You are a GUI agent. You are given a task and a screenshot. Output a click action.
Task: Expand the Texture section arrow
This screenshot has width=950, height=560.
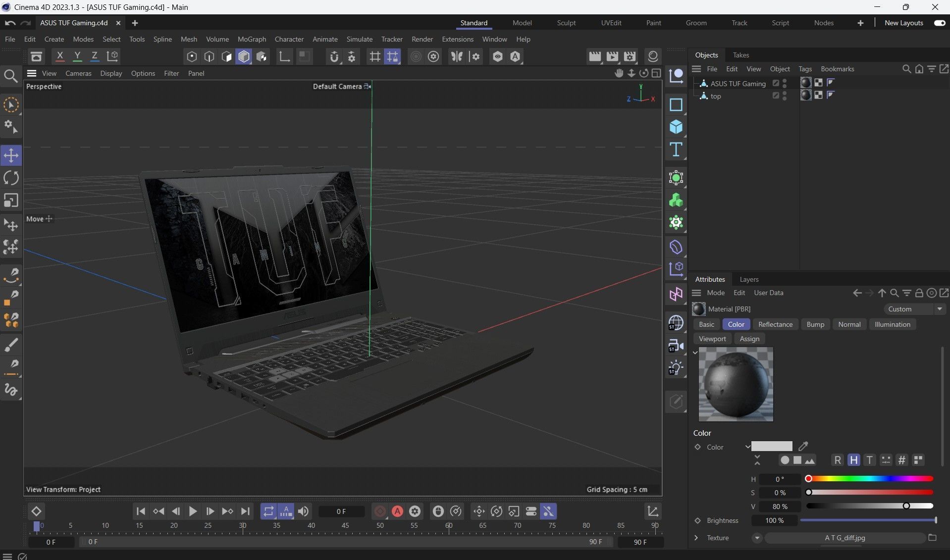point(696,538)
